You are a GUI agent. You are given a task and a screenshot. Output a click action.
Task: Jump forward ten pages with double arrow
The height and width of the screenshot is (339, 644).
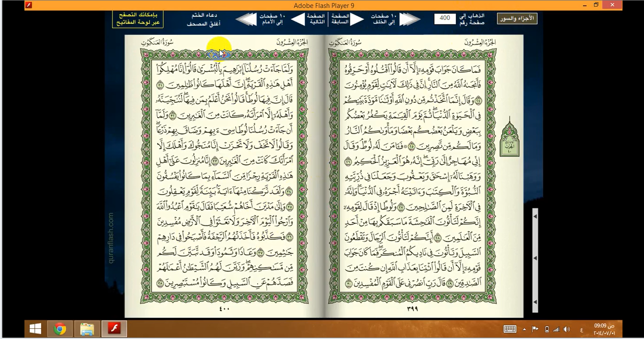(x=246, y=19)
